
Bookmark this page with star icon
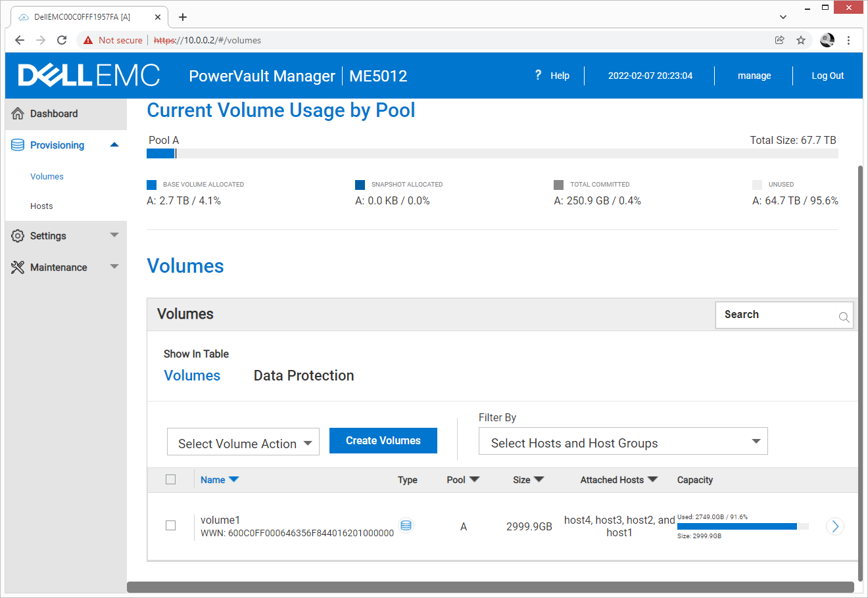click(x=801, y=40)
